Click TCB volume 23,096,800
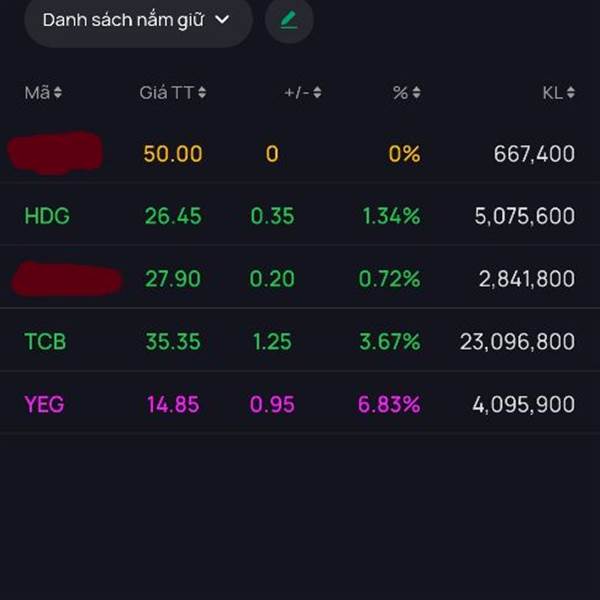This screenshot has height=600, width=600. [x=517, y=341]
